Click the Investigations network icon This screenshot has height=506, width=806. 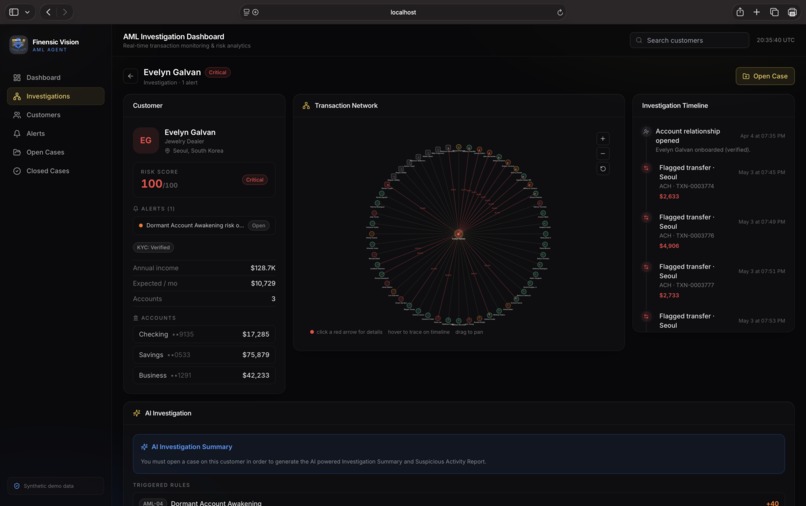coord(17,96)
